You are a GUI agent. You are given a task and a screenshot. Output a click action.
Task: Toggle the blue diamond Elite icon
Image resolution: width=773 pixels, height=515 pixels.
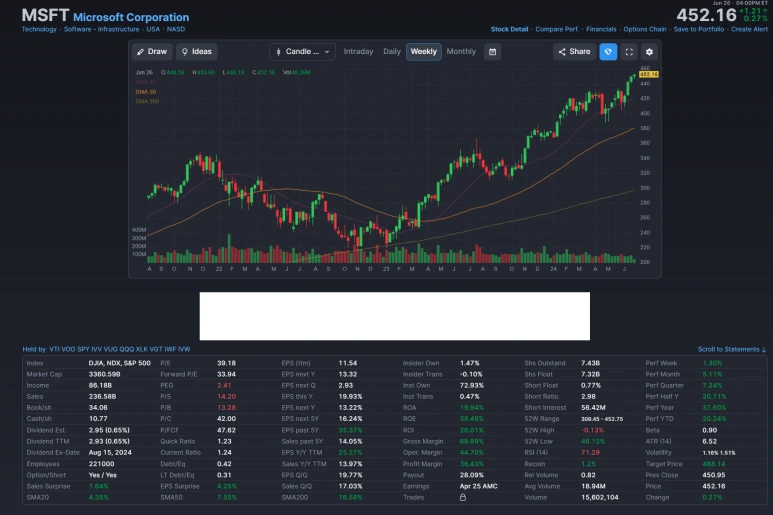[608, 52]
